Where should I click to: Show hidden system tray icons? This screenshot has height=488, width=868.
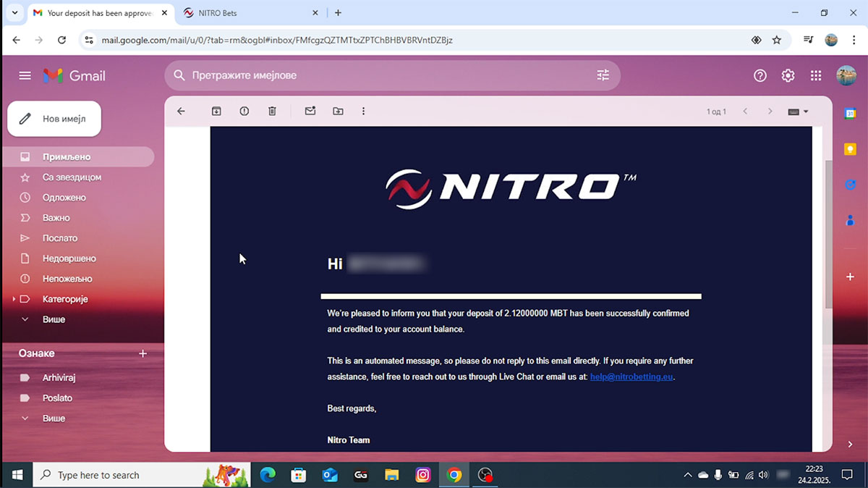pyautogui.click(x=687, y=475)
